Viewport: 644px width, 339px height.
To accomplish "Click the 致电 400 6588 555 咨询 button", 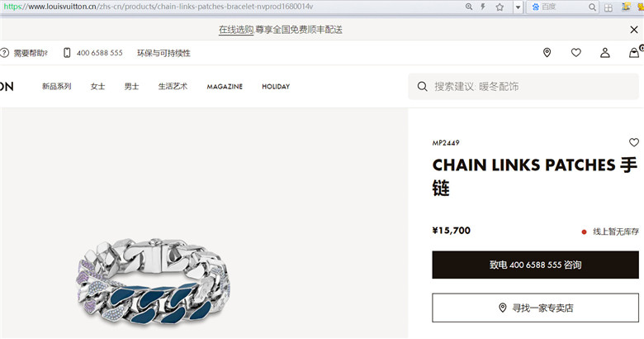I will pos(535,265).
